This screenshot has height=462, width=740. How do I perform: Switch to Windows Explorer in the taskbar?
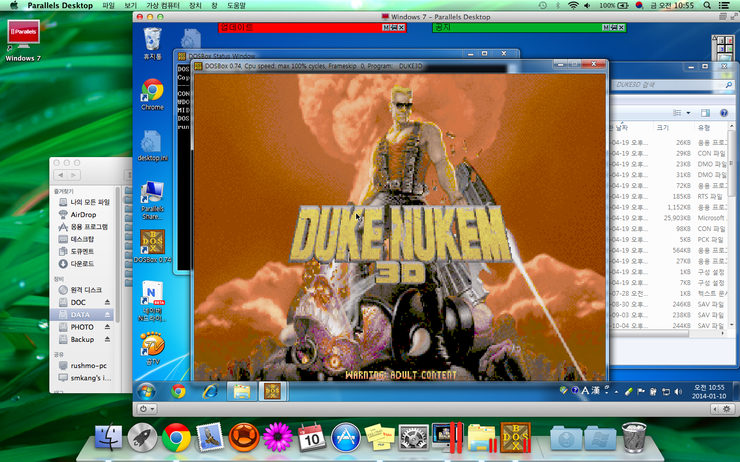[x=242, y=391]
